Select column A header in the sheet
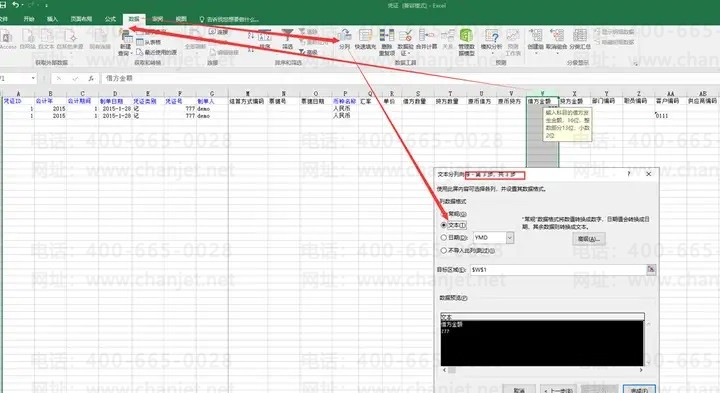Viewport: 720px width, 393px height. click(x=18, y=93)
